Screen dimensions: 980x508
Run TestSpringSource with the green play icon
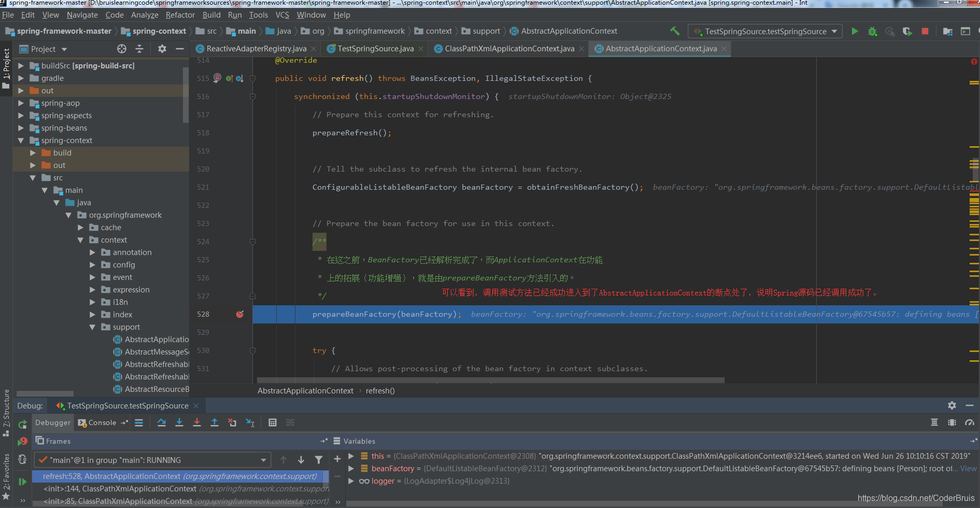[x=855, y=31]
